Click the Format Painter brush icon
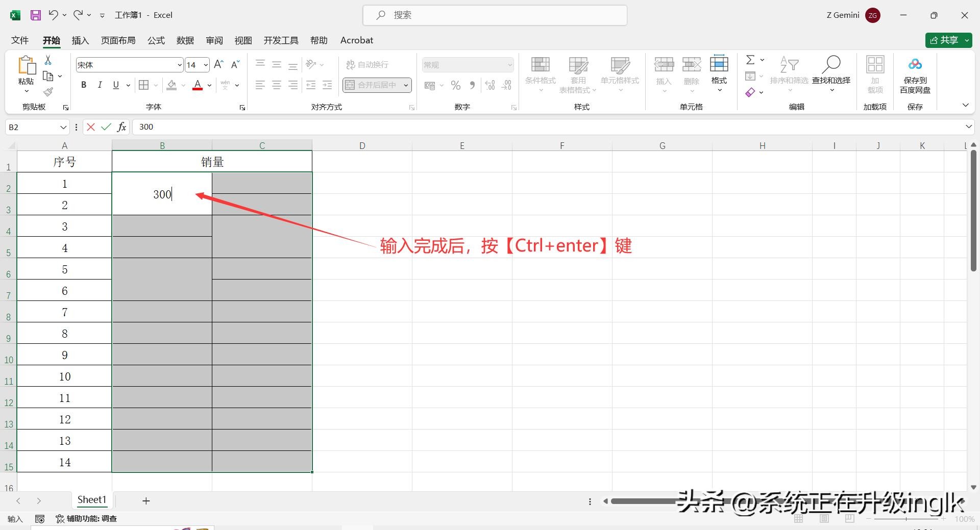Viewport: 980px width, 530px height. (48, 92)
